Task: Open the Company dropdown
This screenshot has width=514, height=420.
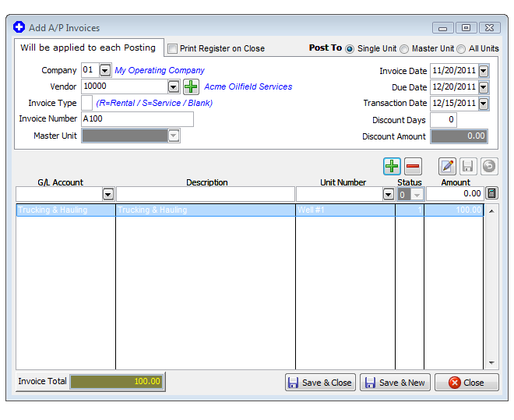Action: [105, 70]
